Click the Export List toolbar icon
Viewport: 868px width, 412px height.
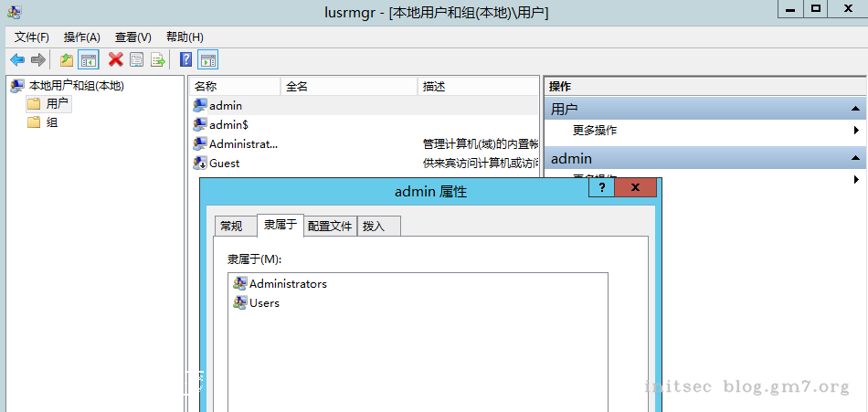point(158,60)
